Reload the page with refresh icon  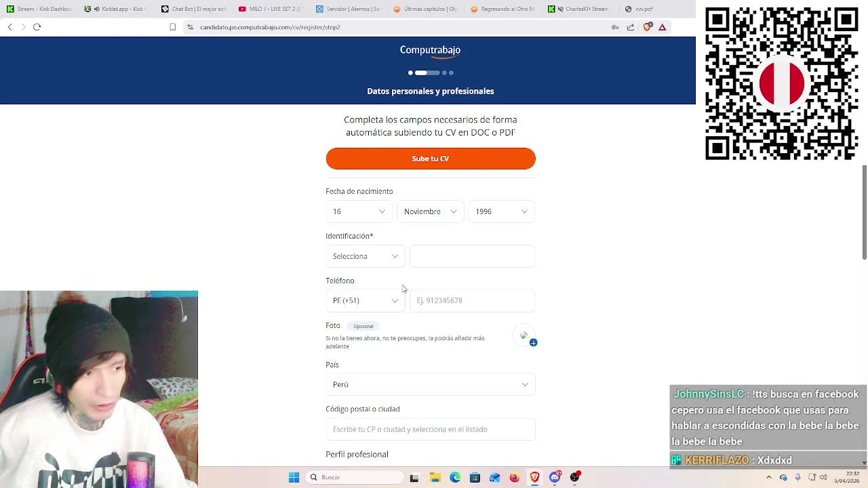pos(37,27)
